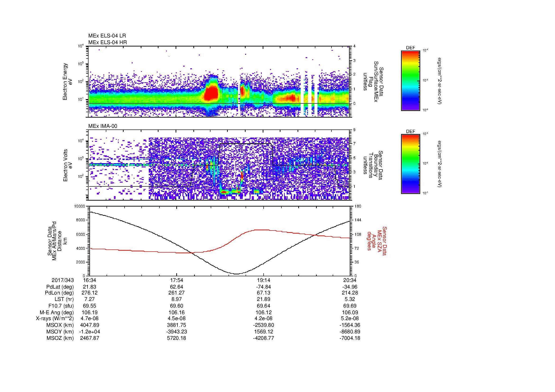The image size is (555, 392).
Task: Click the 'PdLat (deg)' row label
Action: click(x=60, y=287)
